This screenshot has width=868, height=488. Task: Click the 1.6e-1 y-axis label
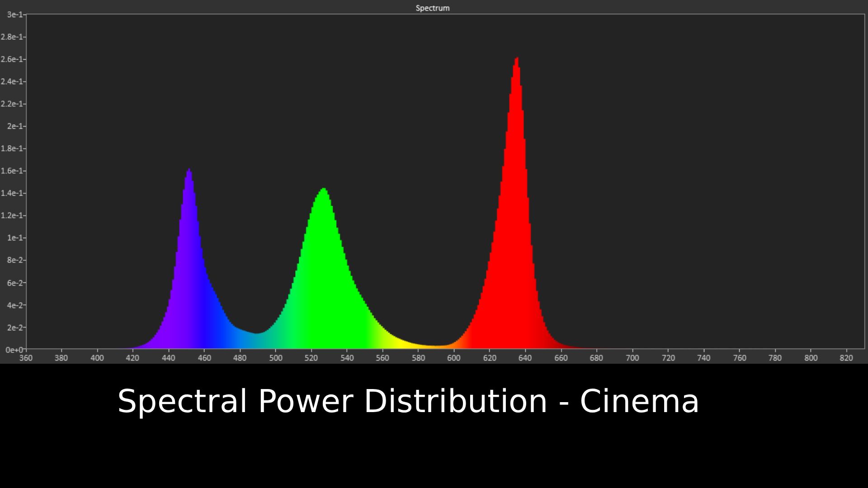(x=12, y=171)
